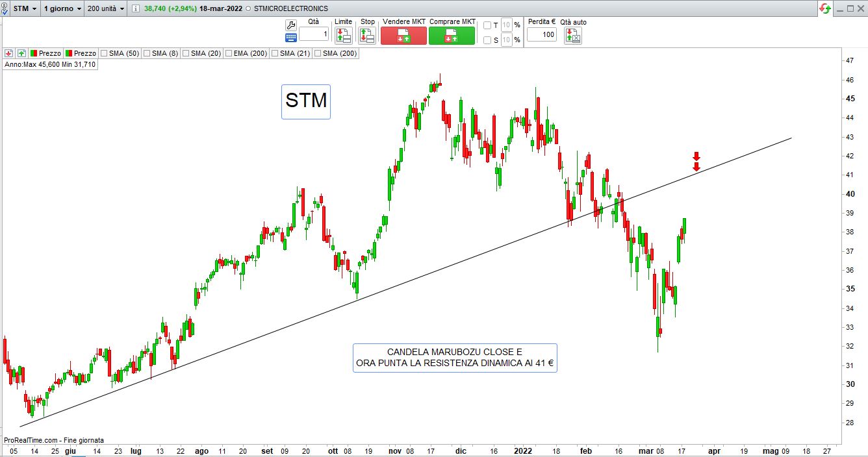Open the wrench trading settings icon

click(x=290, y=25)
